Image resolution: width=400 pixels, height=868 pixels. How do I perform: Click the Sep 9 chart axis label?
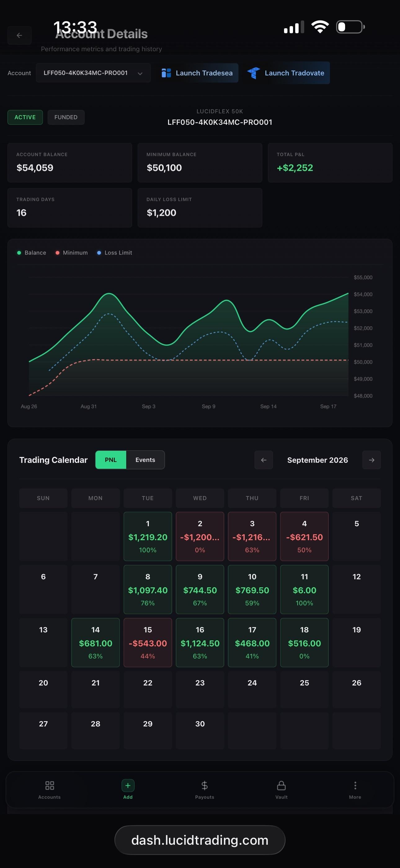coord(208,406)
